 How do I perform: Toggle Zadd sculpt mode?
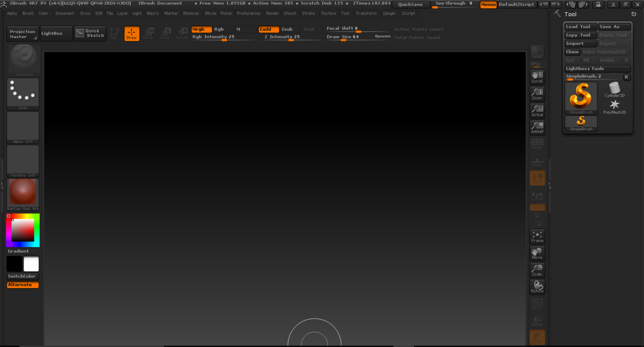269,29
